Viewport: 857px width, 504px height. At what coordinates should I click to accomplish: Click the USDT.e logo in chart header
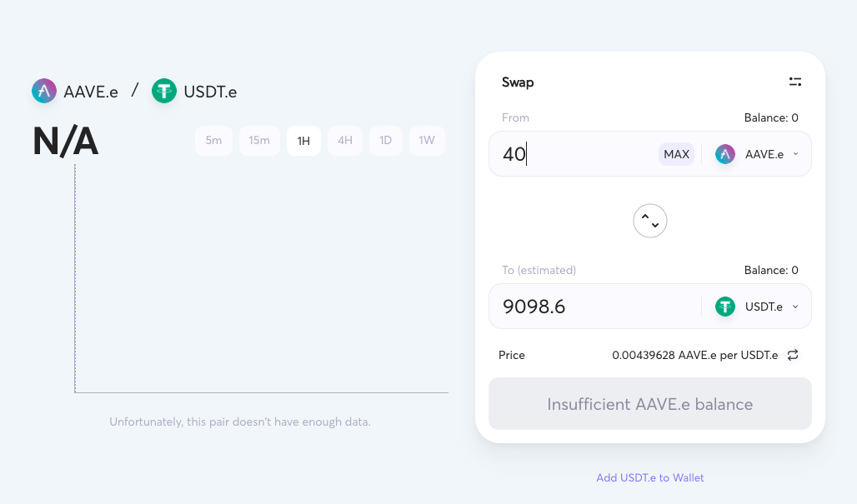tap(164, 91)
